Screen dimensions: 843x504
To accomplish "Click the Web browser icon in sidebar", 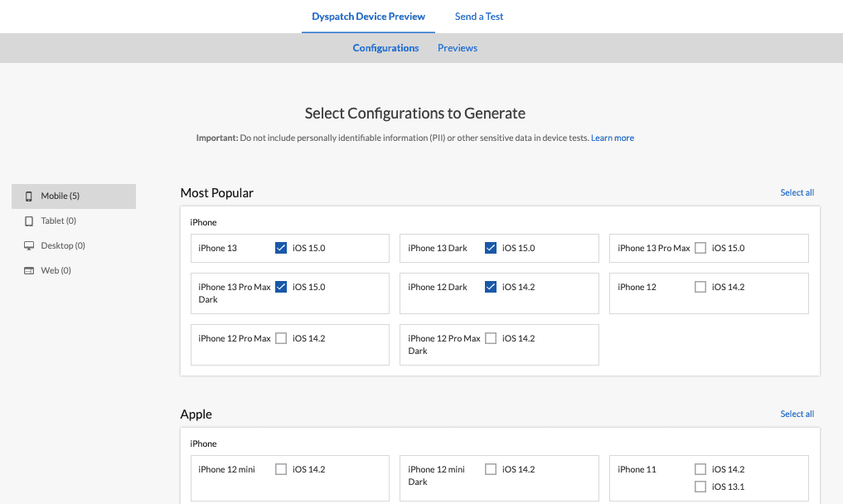I will pyautogui.click(x=29, y=270).
